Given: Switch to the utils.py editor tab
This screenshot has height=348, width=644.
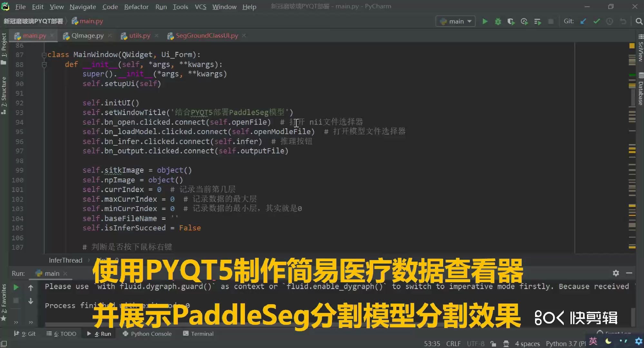Looking at the screenshot, I should pos(140,35).
